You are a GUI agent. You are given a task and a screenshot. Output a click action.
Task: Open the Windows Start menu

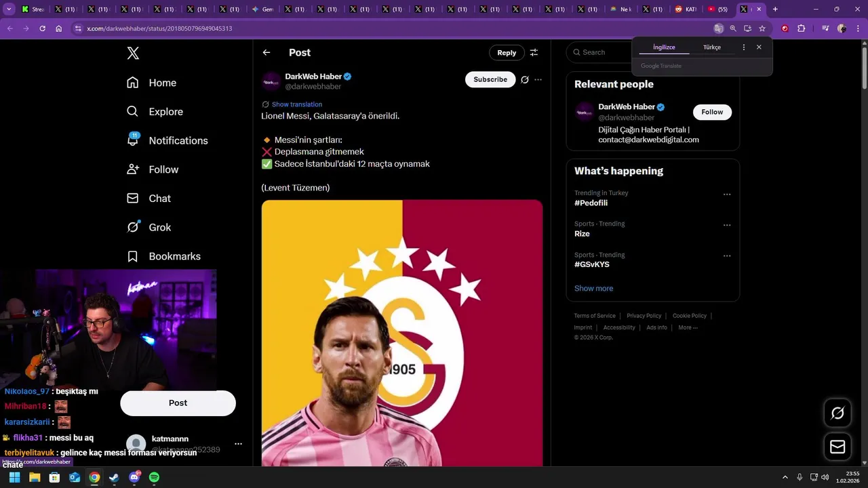14,477
